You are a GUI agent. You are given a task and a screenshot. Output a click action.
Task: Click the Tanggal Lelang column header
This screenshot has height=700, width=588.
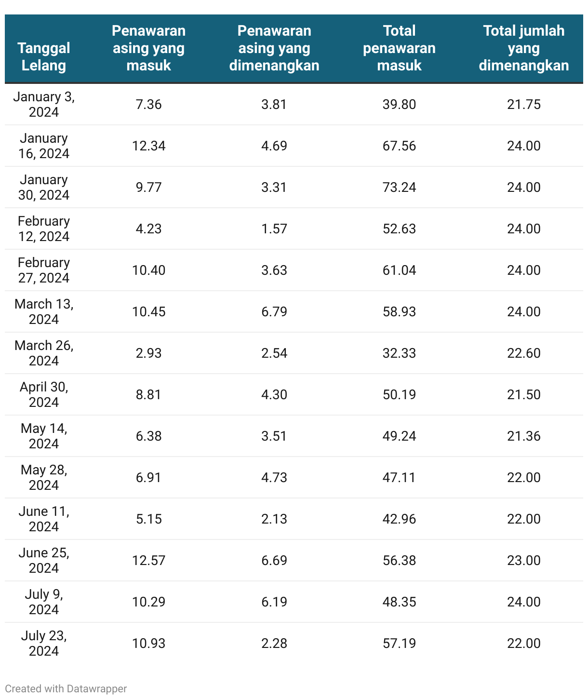pyautogui.click(x=44, y=57)
